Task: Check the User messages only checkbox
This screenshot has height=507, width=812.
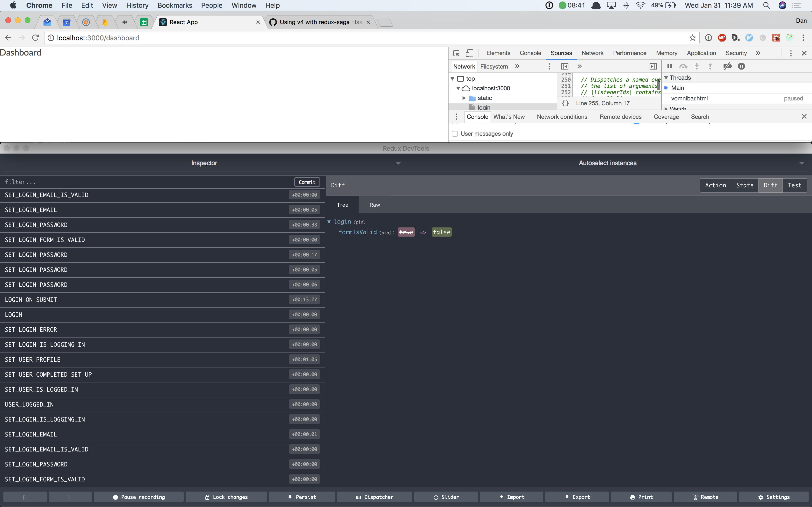Action: (x=455, y=134)
